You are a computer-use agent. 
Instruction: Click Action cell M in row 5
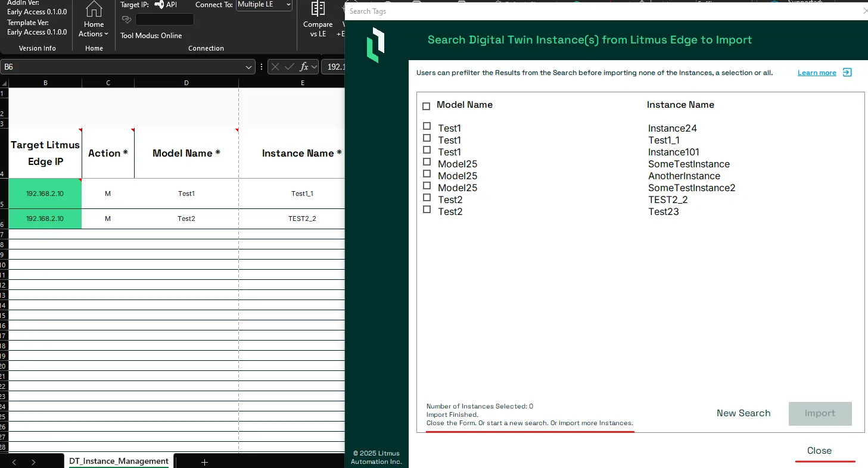(x=108, y=194)
